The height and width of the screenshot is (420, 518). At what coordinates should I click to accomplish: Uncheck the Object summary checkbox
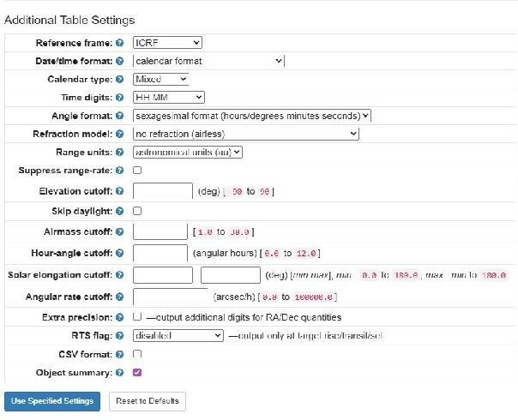point(137,373)
